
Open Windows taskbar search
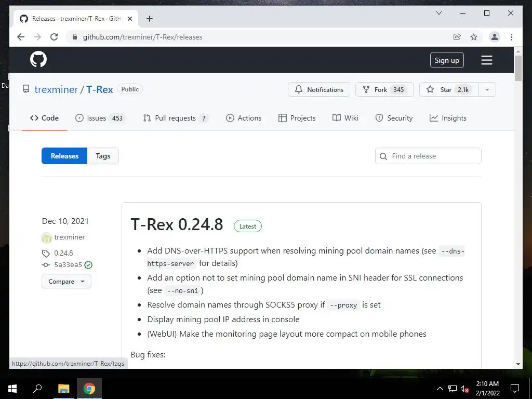point(37,389)
